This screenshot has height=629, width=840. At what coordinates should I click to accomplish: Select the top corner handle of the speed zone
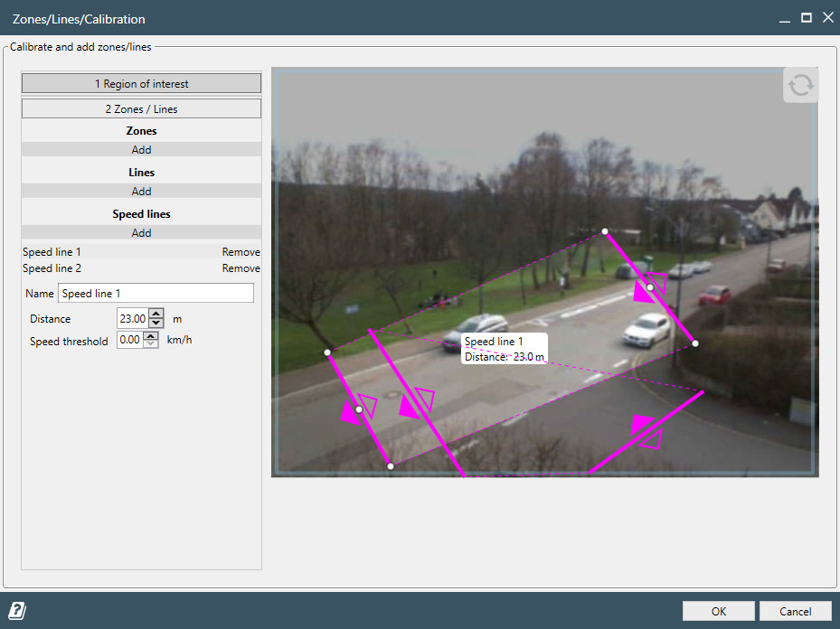tap(605, 231)
